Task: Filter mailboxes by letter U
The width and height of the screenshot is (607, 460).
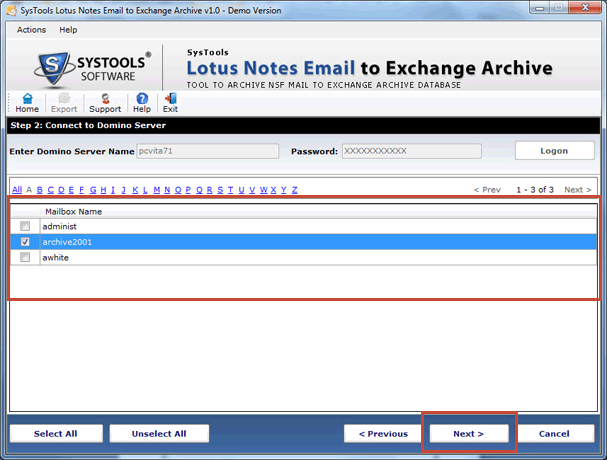Action: 242,190
